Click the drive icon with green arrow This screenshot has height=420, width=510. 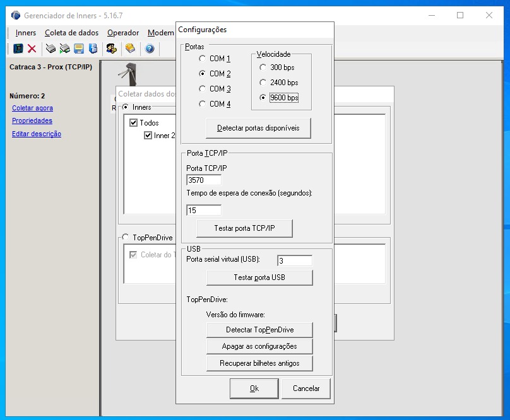click(x=64, y=49)
